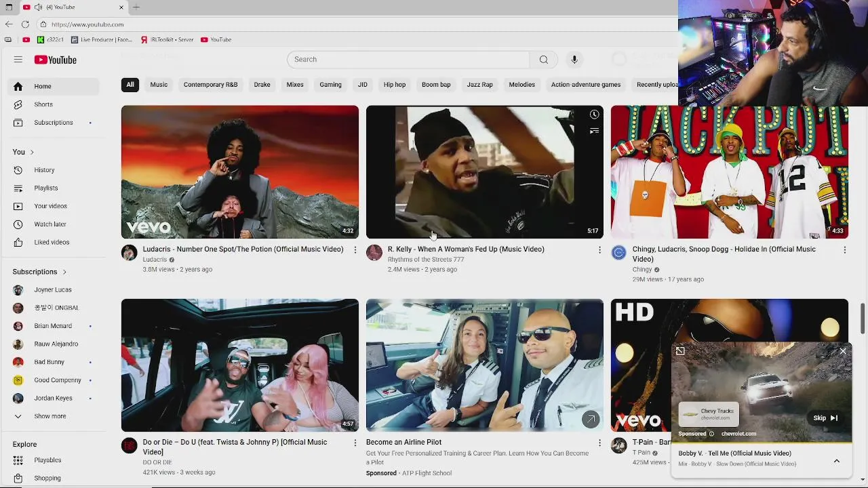Select the Jazz Rap filter chip
868x488 pixels.
(x=479, y=85)
